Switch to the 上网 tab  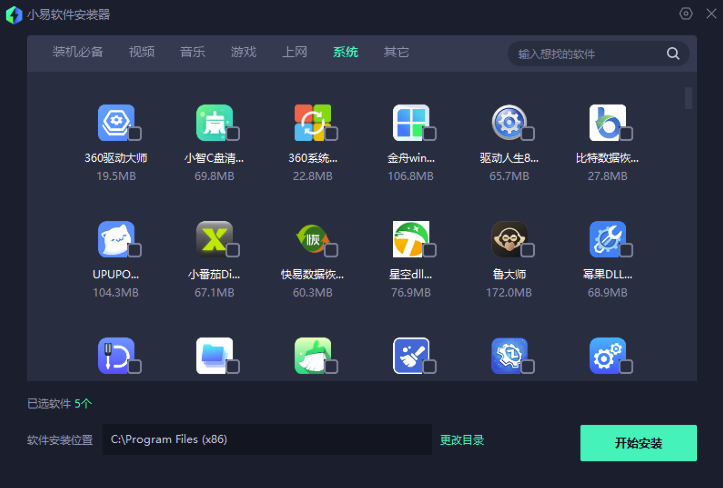[x=295, y=52]
